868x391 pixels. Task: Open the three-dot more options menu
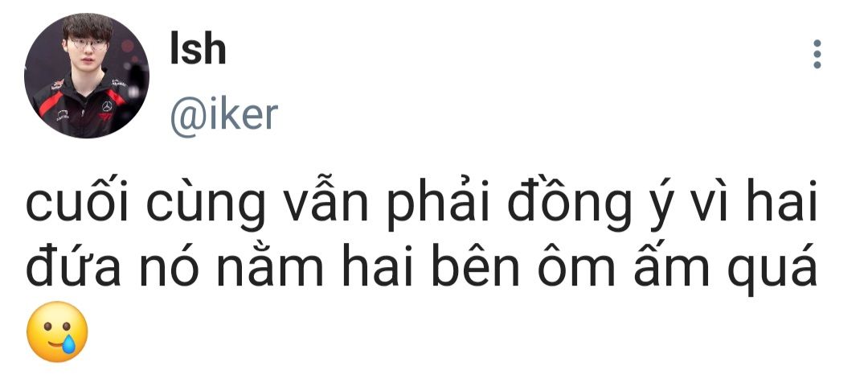point(817,54)
